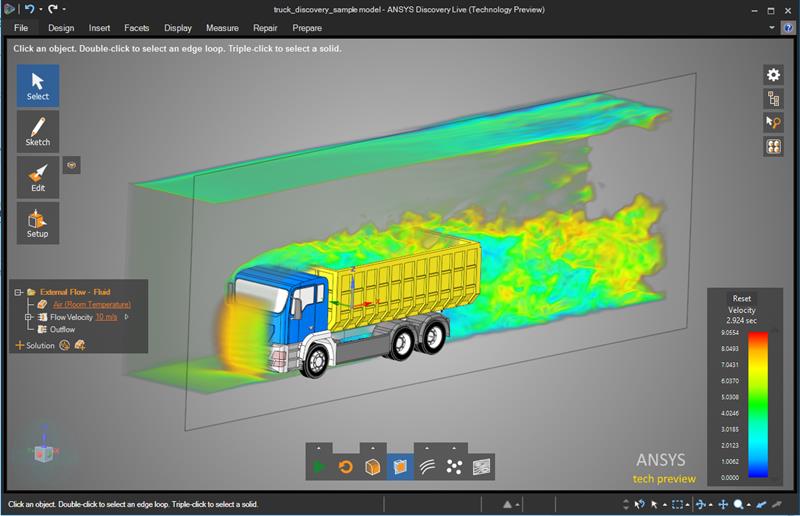
Task: Expand options arrow above the play button
Action: point(319,448)
